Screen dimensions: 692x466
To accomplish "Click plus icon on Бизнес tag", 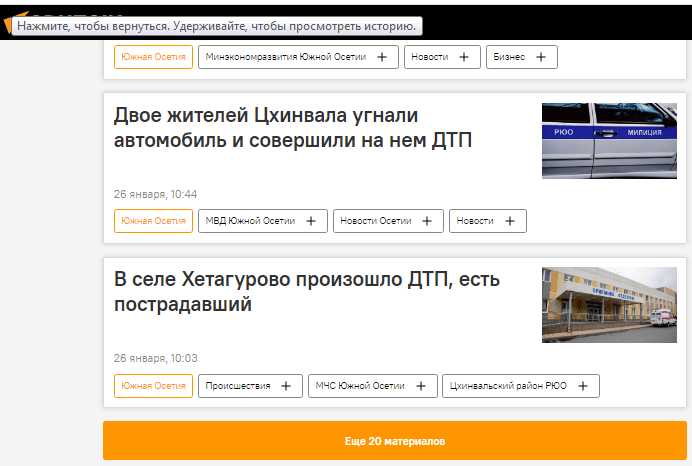I will [x=541, y=57].
